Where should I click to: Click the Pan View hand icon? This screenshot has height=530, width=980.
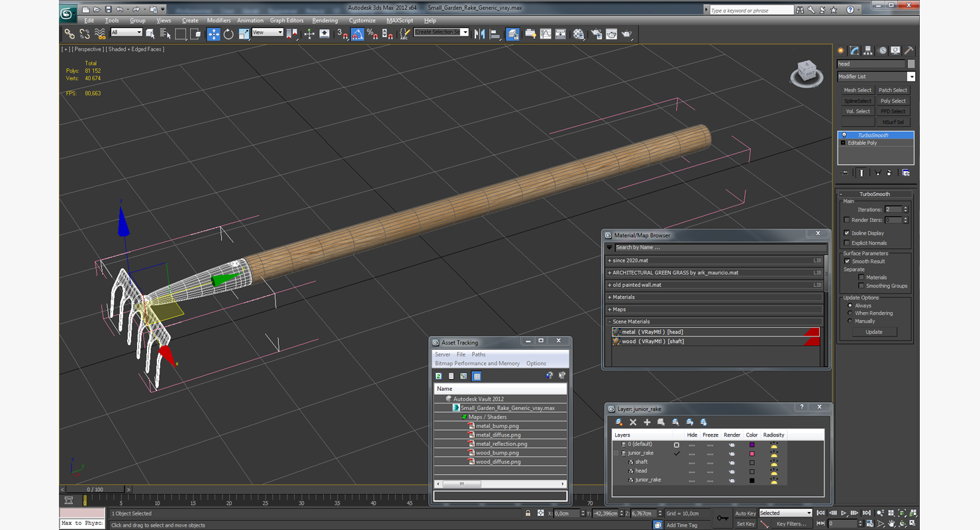coord(891,524)
